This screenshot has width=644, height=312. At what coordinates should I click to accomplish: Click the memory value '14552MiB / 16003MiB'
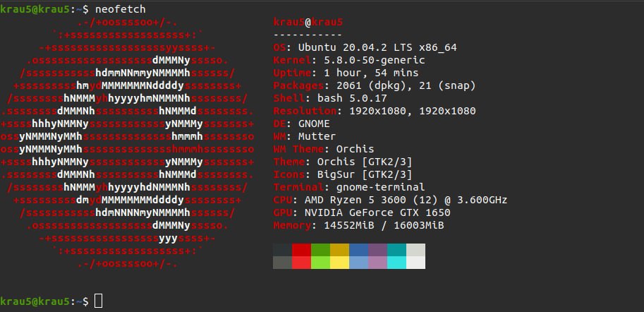(384, 226)
